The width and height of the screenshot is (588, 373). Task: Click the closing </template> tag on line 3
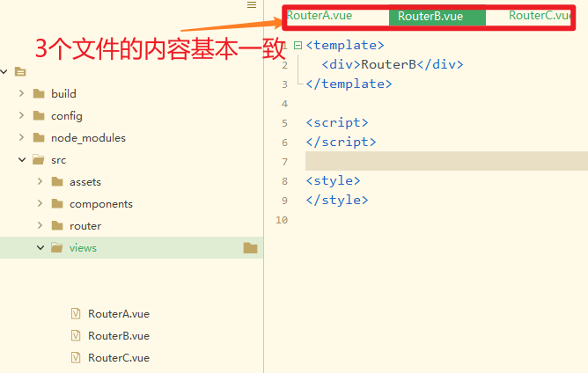[349, 84]
